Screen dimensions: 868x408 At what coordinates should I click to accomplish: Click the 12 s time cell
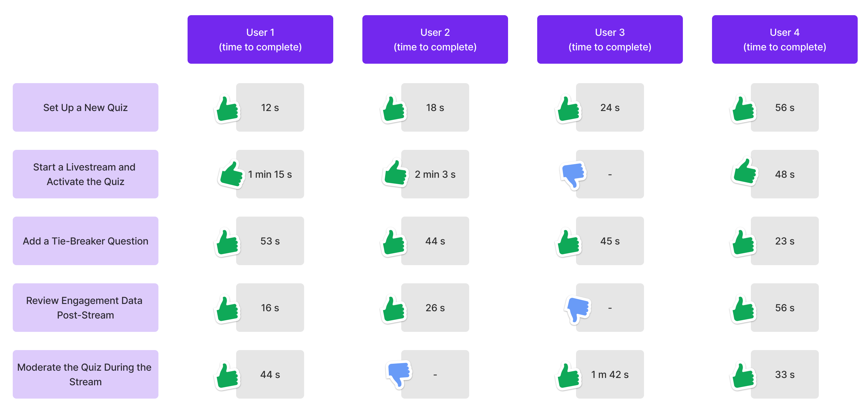click(x=270, y=107)
